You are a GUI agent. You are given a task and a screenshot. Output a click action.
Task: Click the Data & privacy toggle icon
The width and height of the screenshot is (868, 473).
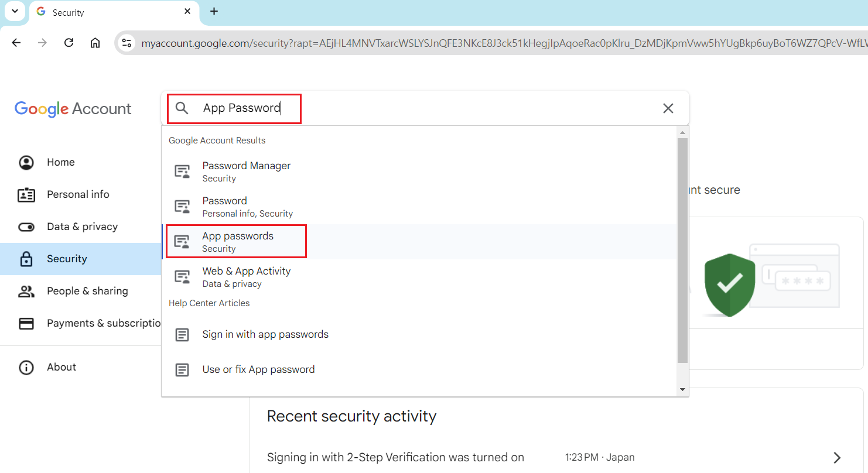tap(26, 227)
